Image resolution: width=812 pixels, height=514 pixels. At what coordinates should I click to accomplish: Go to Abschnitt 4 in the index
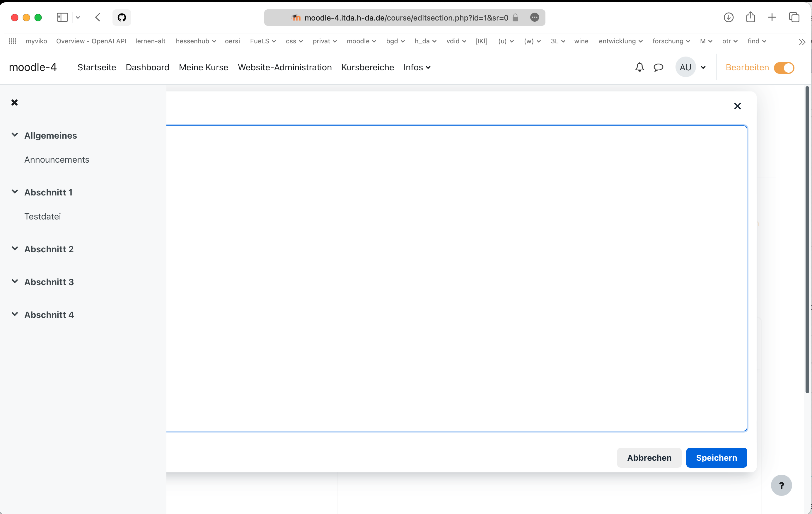click(x=49, y=315)
